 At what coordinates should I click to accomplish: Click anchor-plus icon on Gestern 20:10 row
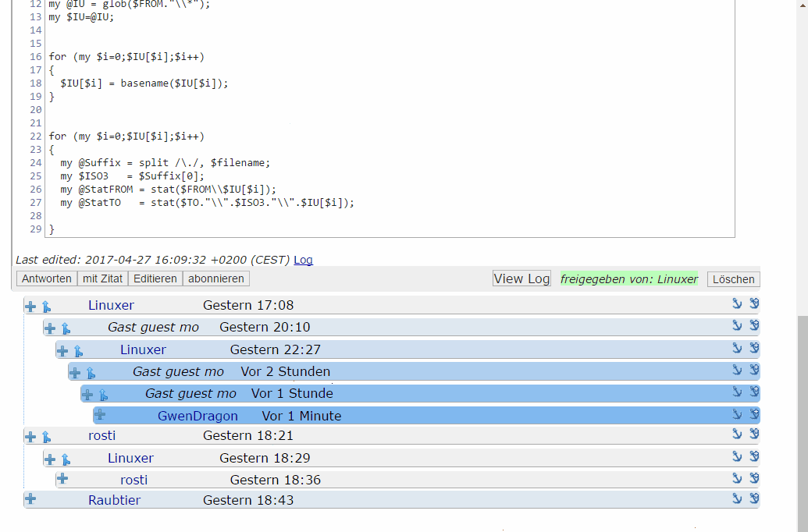tap(754, 325)
